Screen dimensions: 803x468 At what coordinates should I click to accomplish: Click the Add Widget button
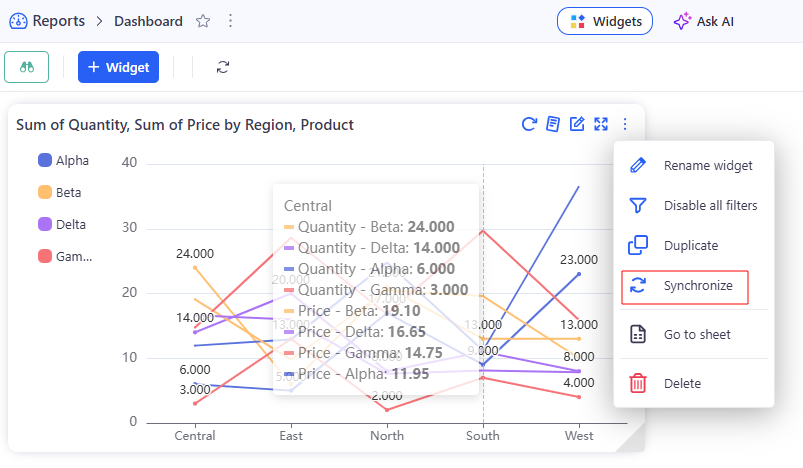pyautogui.click(x=118, y=67)
